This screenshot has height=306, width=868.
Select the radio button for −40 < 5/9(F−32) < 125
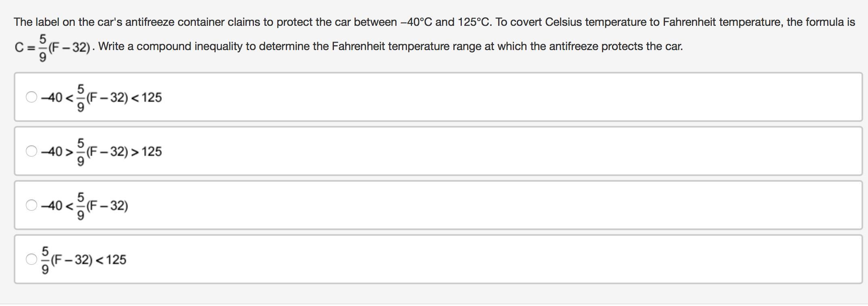point(31,97)
